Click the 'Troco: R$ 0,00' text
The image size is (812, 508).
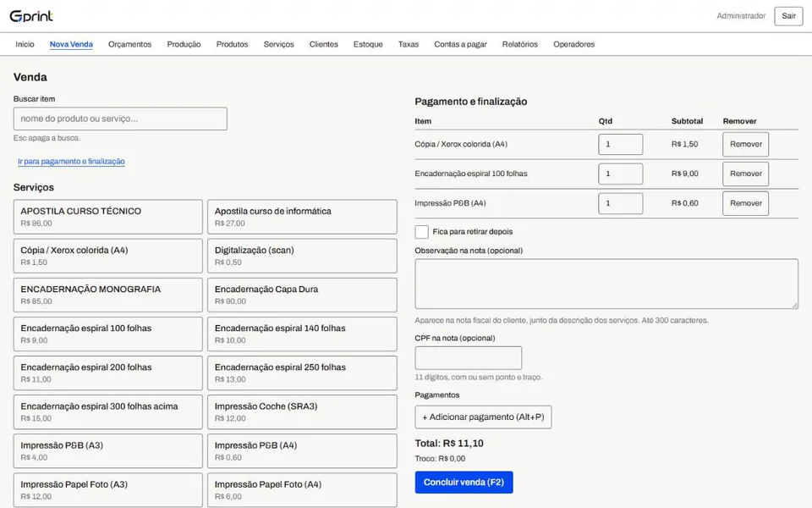tap(440, 459)
